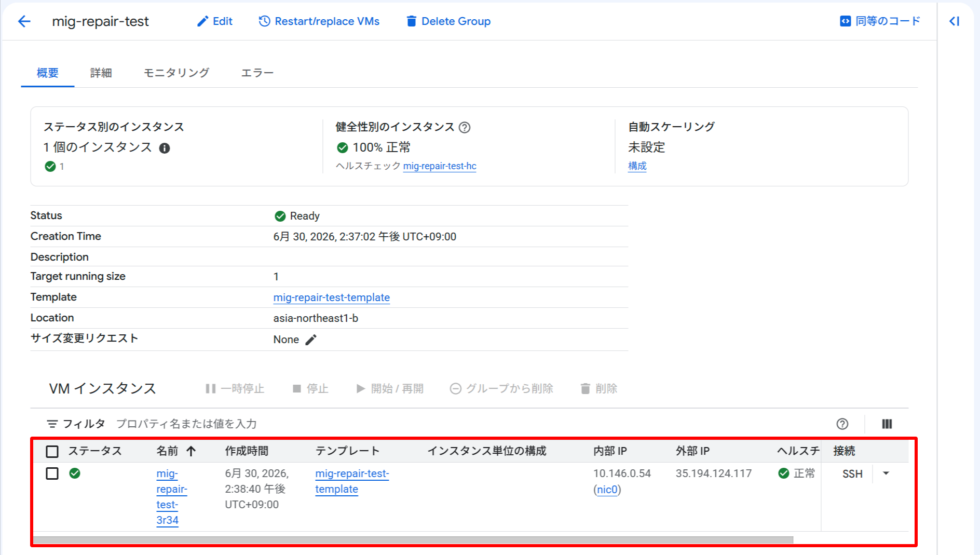Open the table help question icon
This screenshot has height=555, width=980.
[842, 424]
